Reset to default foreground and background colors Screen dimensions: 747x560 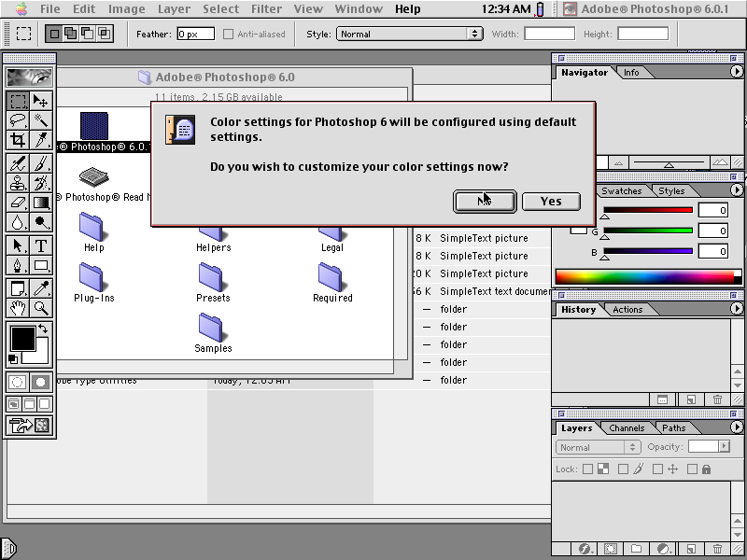13,359
